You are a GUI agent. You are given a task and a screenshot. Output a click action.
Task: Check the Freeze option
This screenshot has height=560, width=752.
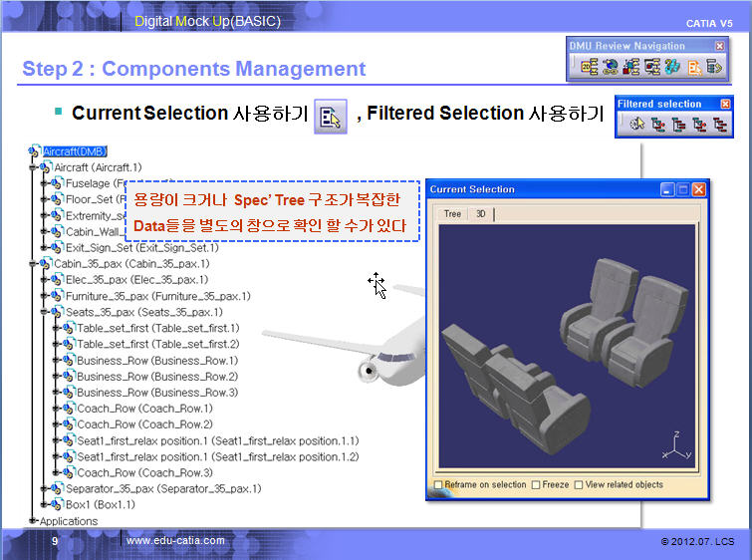point(536,485)
